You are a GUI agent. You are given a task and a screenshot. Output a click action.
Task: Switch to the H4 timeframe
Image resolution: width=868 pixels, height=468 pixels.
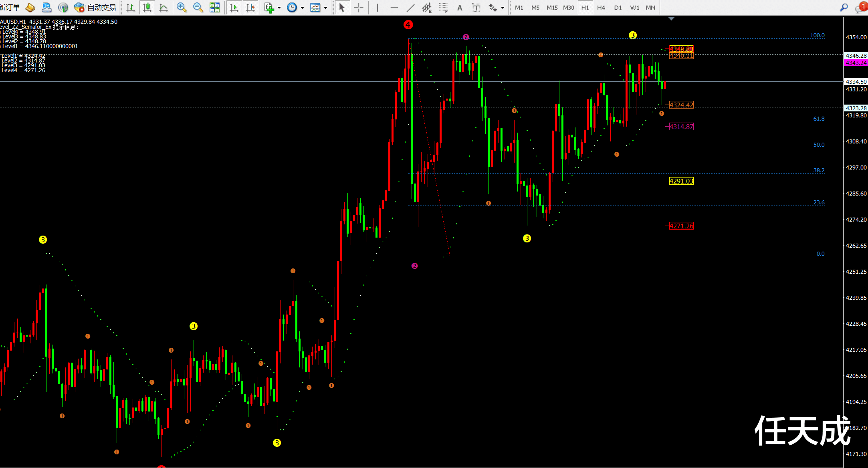click(x=601, y=8)
